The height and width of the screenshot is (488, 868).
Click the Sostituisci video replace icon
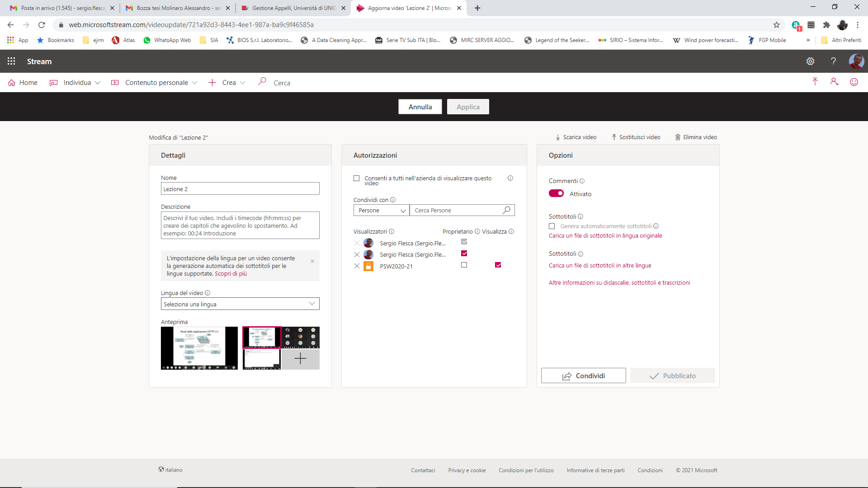tap(614, 137)
